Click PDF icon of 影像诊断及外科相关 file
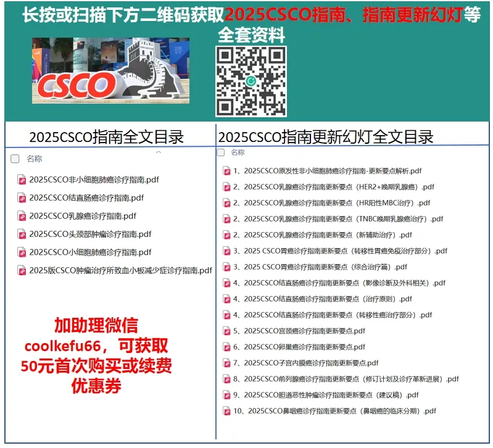Screen dimensions: 493x448 coord(226,283)
